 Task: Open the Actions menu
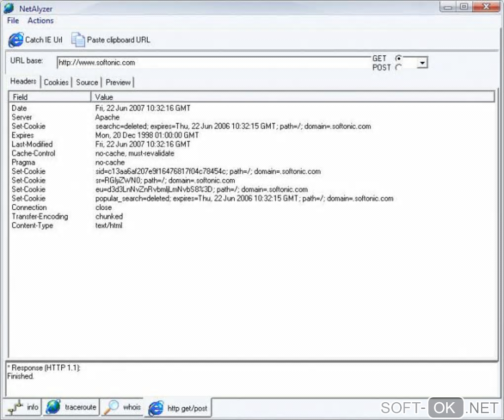[41, 21]
